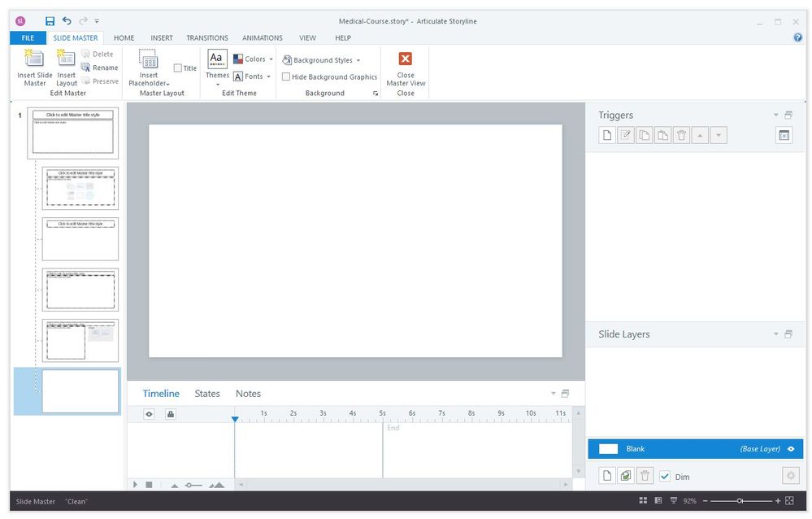Lock all timeline objects with padlock icon

pyautogui.click(x=171, y=414)
